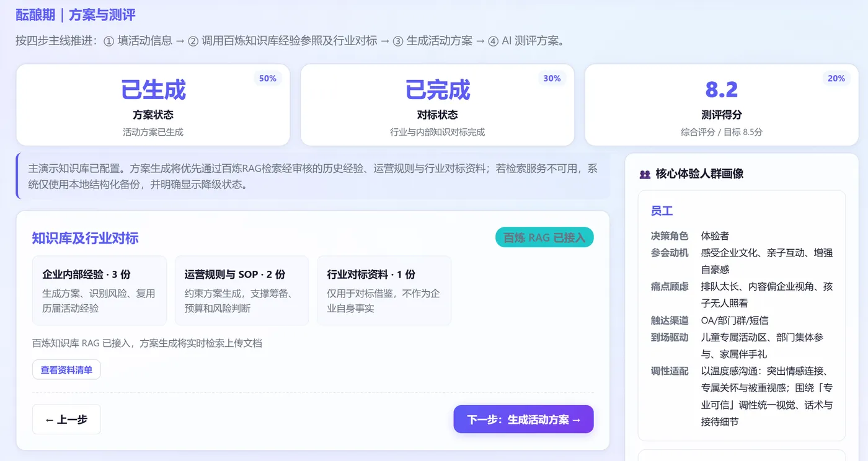Image resolution: width=868 pixels, height=461 pixels.
Task: Open the 测评得分 8.2 summary card
Action: pos(722,105)
